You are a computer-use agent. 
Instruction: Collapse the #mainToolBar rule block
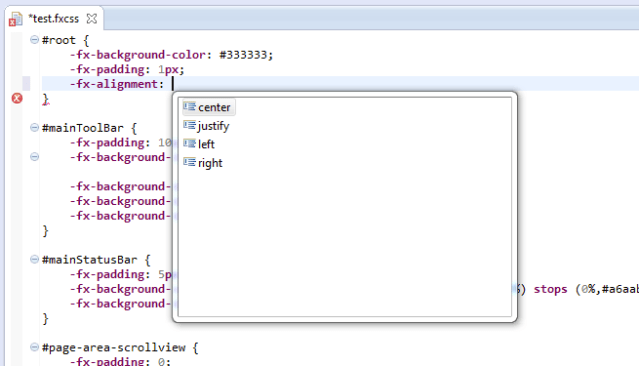point(35,128)
